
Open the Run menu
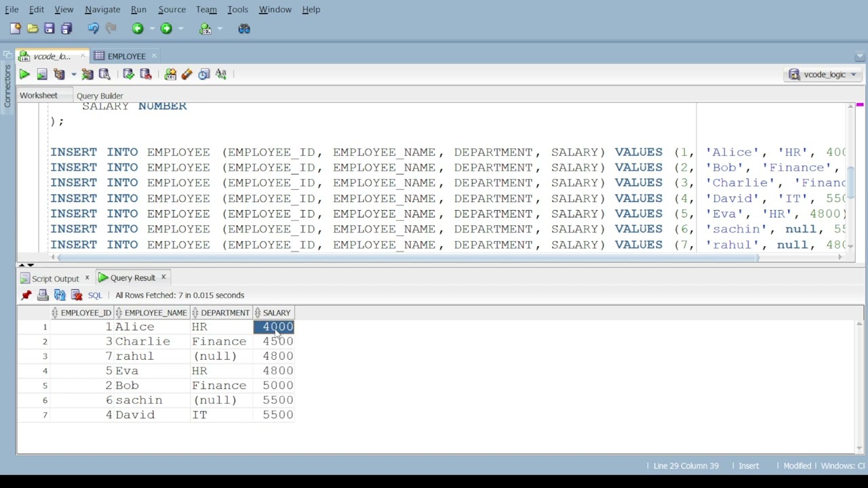coord(138,9)
